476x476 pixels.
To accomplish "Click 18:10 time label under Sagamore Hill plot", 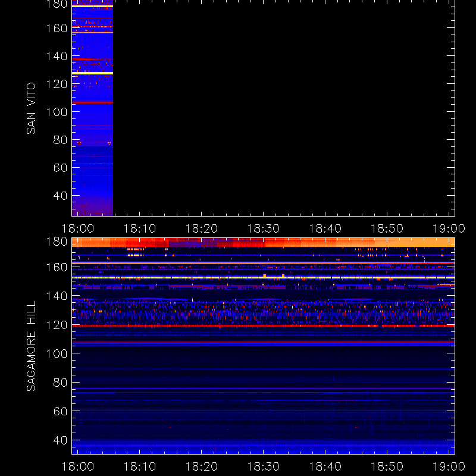I will [140, 466].
